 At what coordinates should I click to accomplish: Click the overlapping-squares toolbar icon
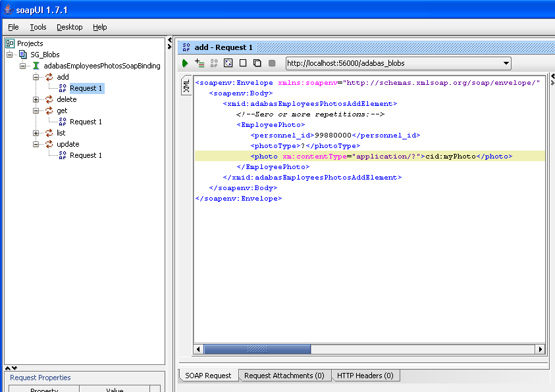tap(257, 63)
